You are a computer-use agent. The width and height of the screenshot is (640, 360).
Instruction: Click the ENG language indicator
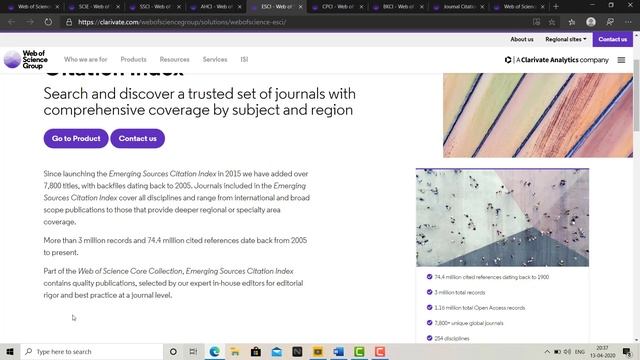pos(580,351)
